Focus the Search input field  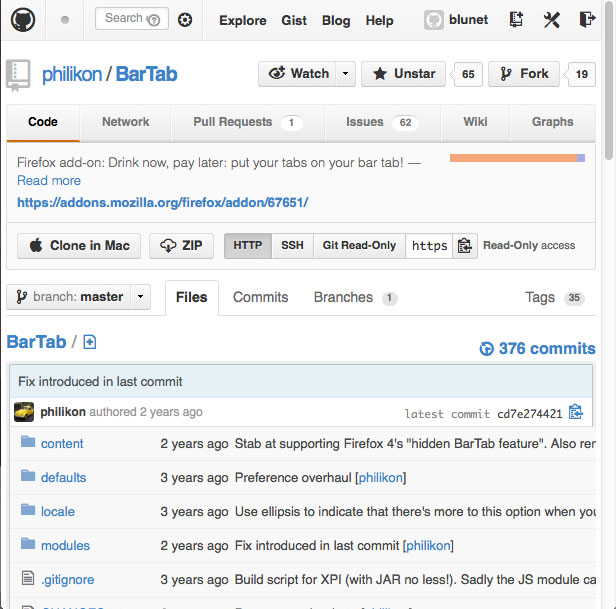(x=132, y=18)
